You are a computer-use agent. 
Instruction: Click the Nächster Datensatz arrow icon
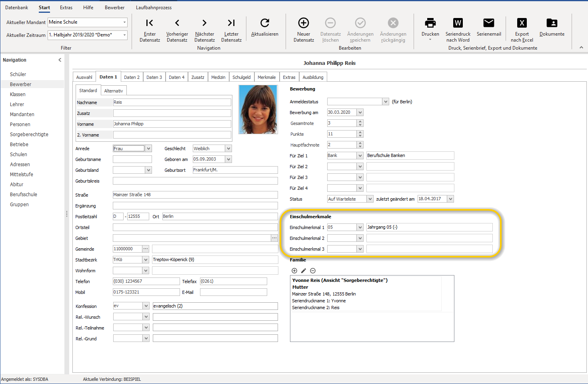click(204, 23)
